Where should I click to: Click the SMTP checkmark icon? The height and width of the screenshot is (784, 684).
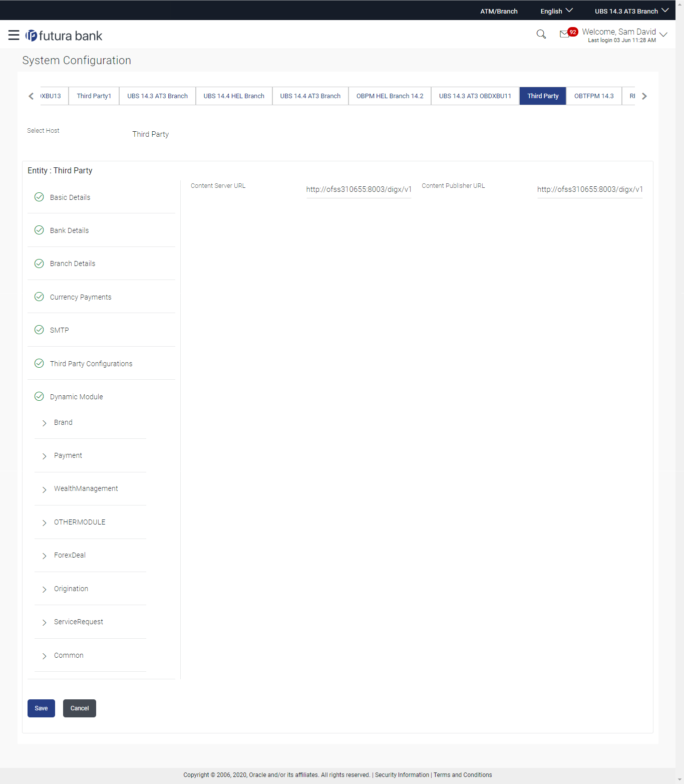click(39, 330)
